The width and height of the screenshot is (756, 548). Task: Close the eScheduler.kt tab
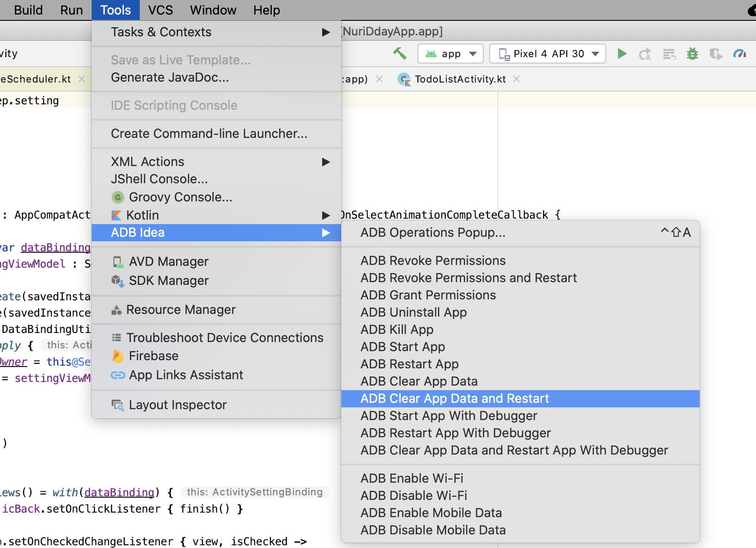(82, 79)
